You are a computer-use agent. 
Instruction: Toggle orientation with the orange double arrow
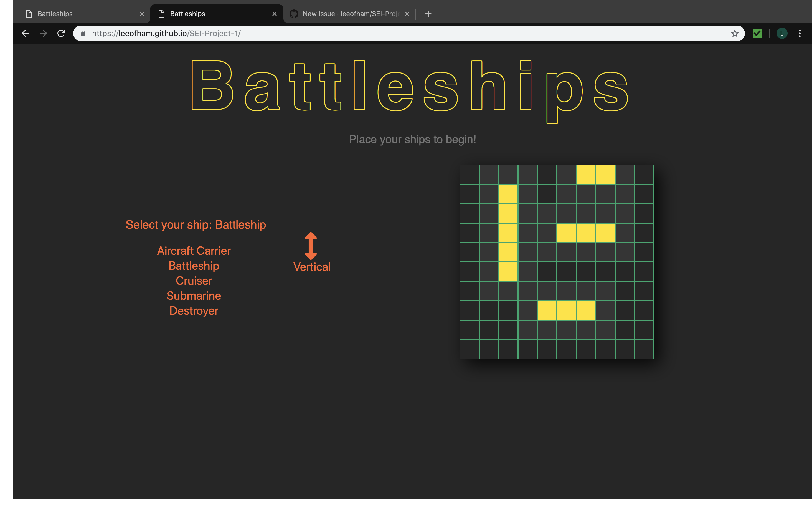[x=311, y=246]
